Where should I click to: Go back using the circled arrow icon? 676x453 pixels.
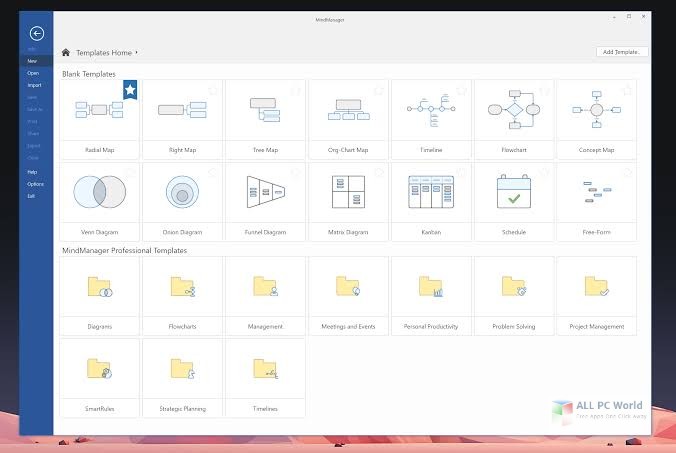click(x=37, y=33)
